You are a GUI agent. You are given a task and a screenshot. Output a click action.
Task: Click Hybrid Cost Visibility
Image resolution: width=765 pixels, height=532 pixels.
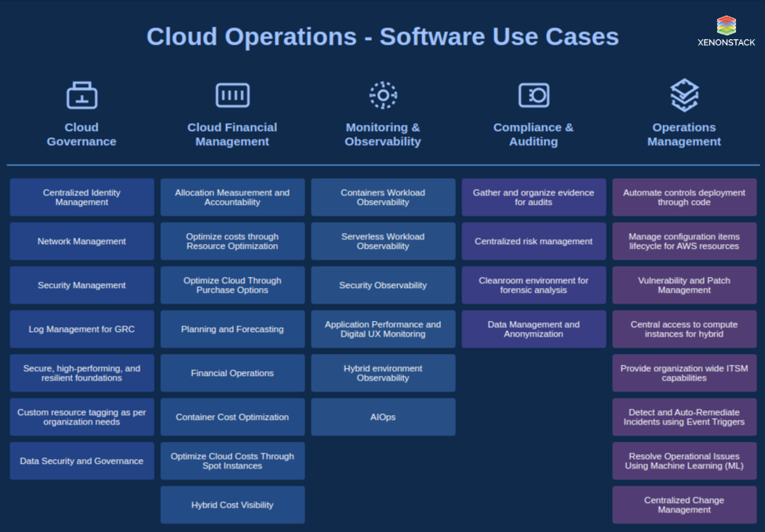(x=232, y=505)
